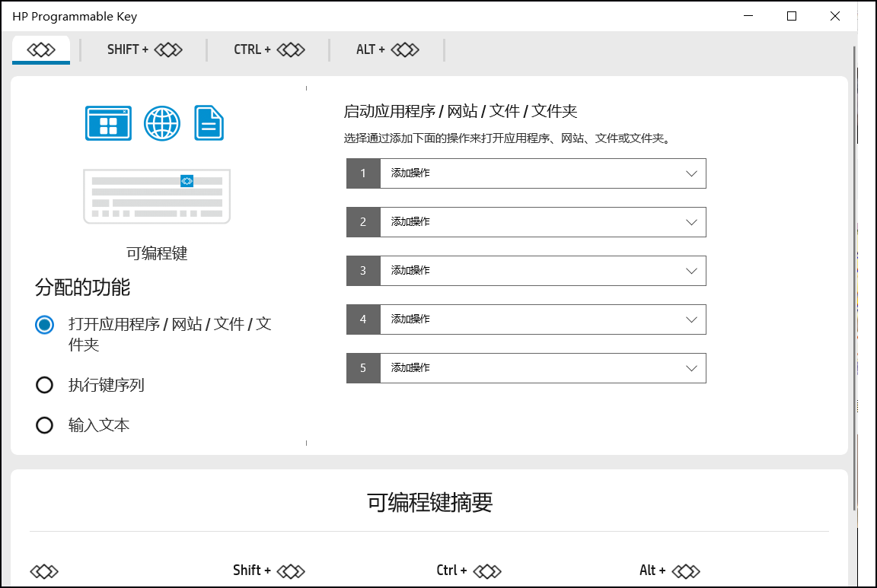Image resolution: width=877 pixels, height=588 pixels.
Task: Switch to the SHIFT + tab
Action: tap(145, 49)
